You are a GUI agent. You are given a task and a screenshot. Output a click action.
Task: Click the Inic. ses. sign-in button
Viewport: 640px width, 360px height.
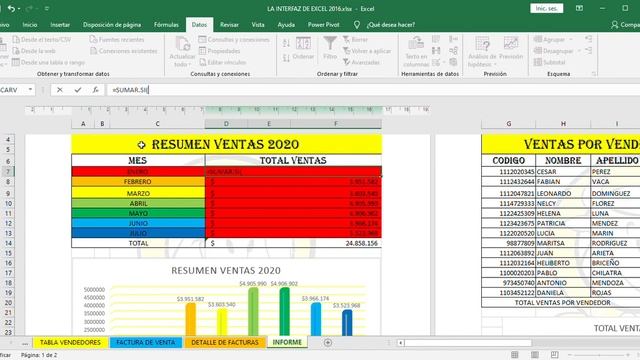point(547,8)
